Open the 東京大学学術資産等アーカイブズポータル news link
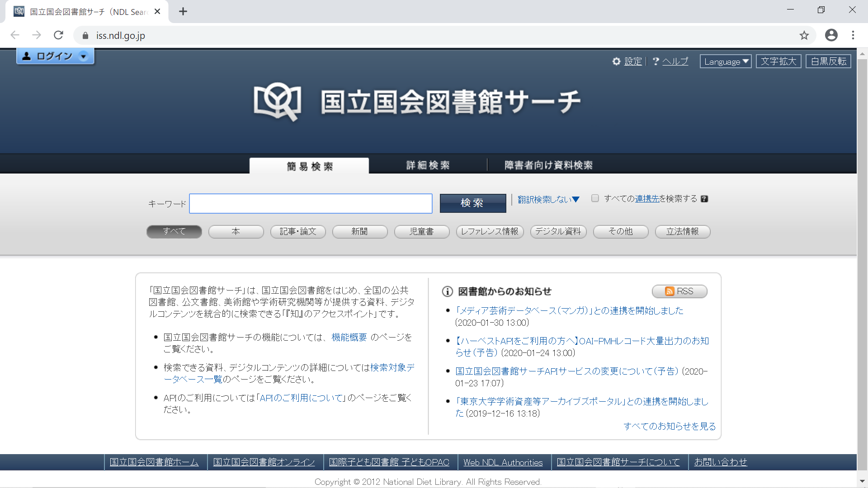868x488 pixels. point(582,407)
